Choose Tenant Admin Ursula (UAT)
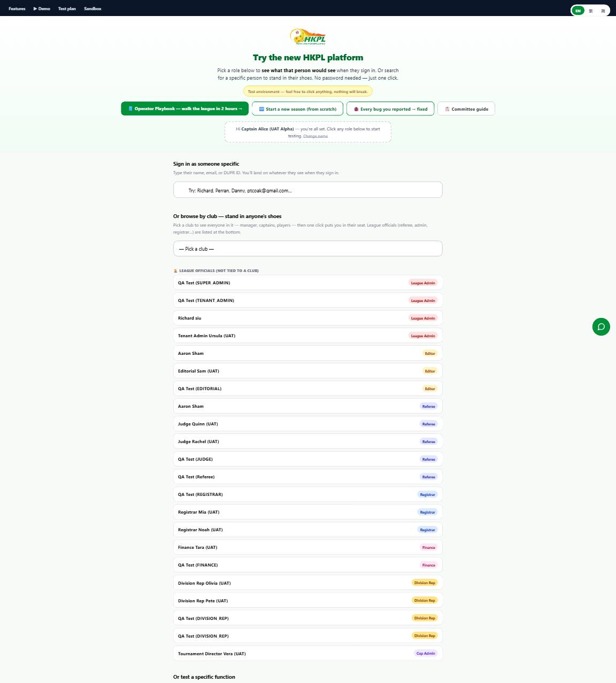This screenshot has height=683, width=616. [x=308, y=336]
